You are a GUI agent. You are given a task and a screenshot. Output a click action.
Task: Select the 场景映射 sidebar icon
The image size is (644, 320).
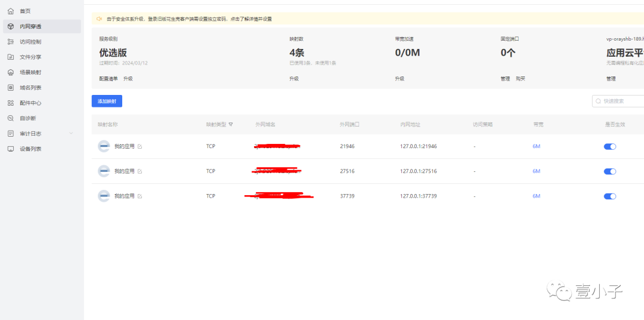pos(11,72)
